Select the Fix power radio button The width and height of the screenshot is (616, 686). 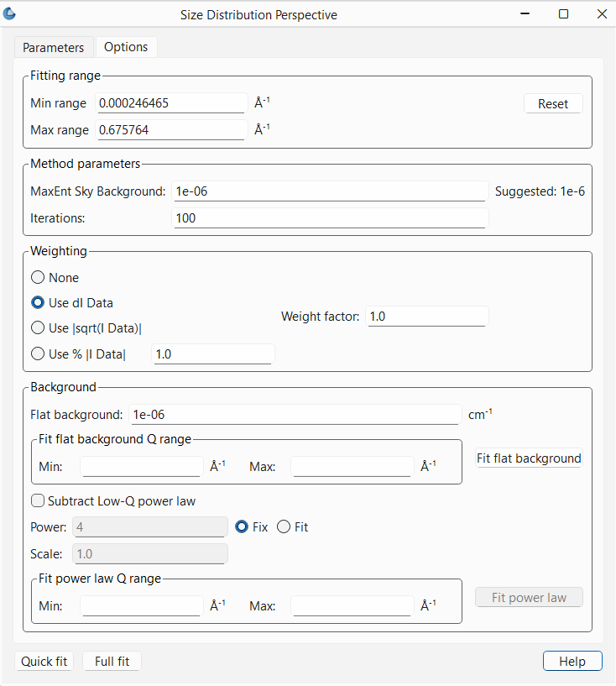pos(242,527)
